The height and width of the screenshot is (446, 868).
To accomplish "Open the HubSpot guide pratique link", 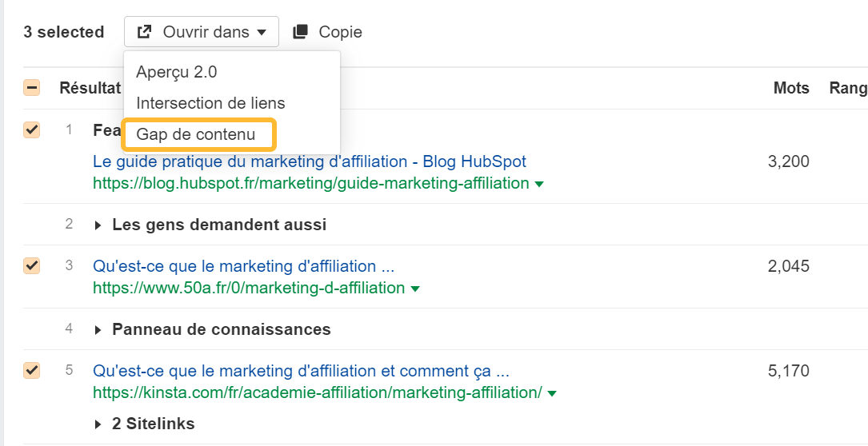I will coord(310,161).
